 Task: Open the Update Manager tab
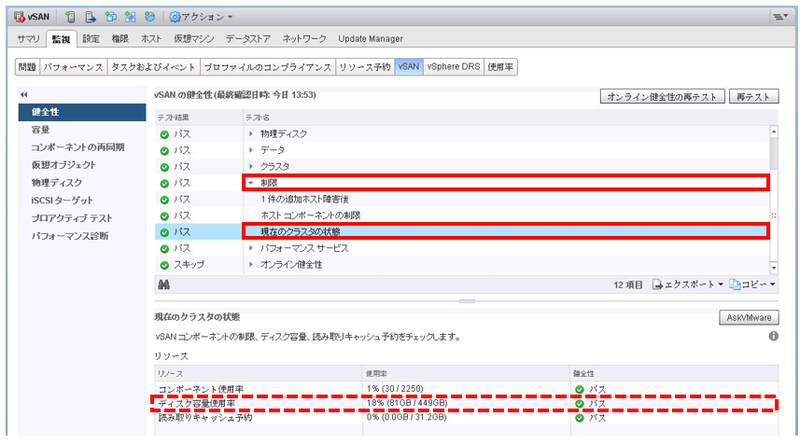(370, 39)
